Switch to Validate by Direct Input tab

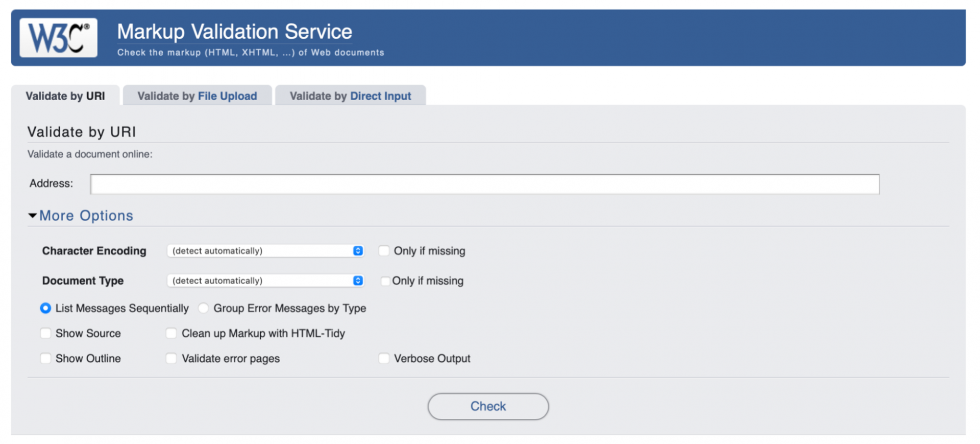click(350, 96)
